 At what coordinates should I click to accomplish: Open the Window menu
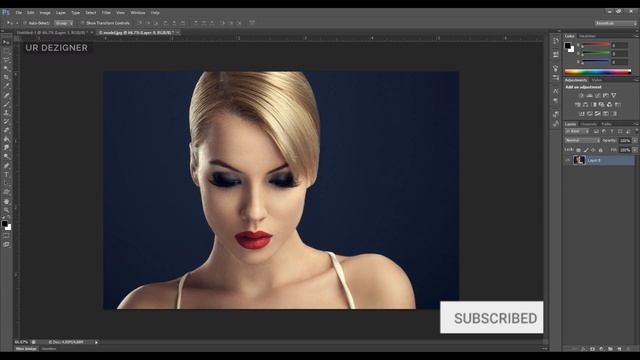click(x=138, y=13)
